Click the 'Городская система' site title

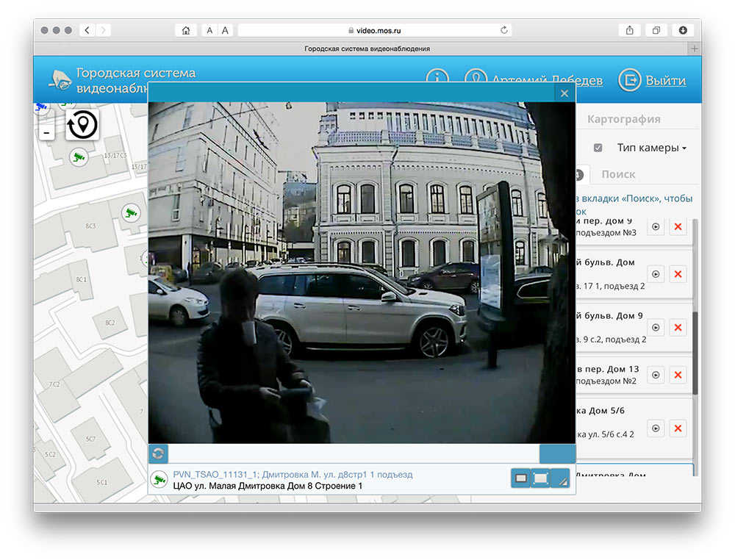136,73
